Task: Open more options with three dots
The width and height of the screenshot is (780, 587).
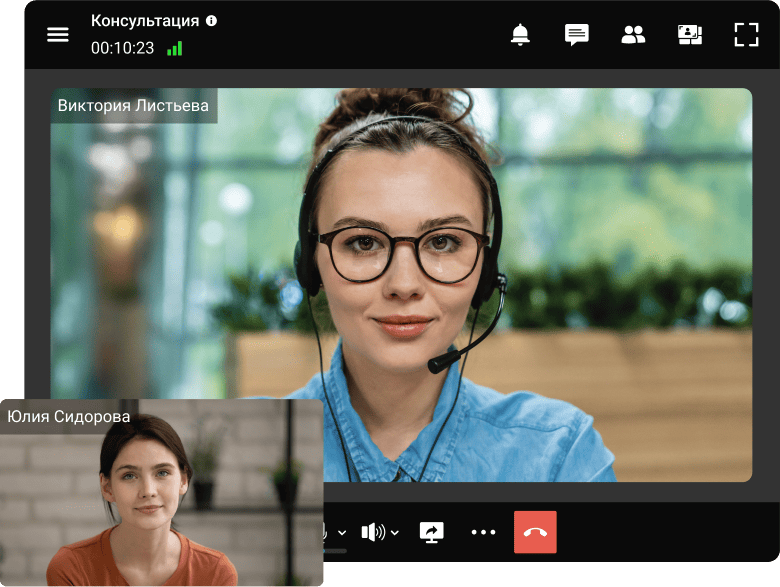Action: [x=483, y=532]
